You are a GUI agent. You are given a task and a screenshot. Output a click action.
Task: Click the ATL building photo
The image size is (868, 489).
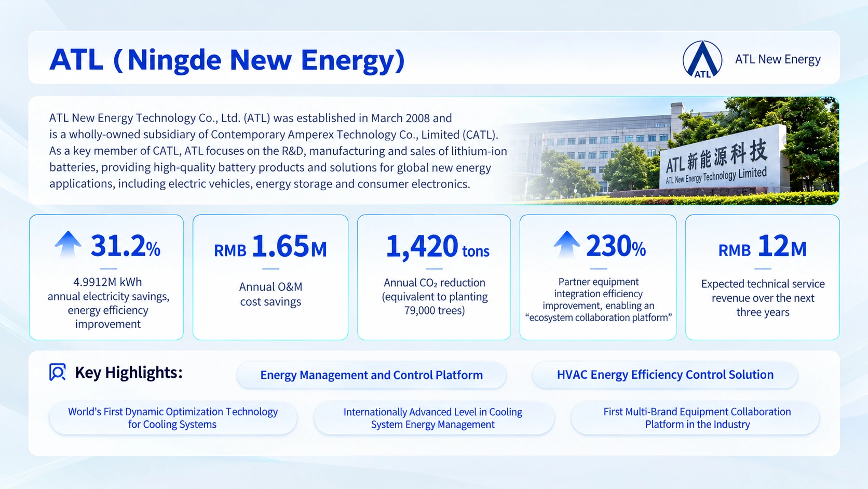(675, 151)
